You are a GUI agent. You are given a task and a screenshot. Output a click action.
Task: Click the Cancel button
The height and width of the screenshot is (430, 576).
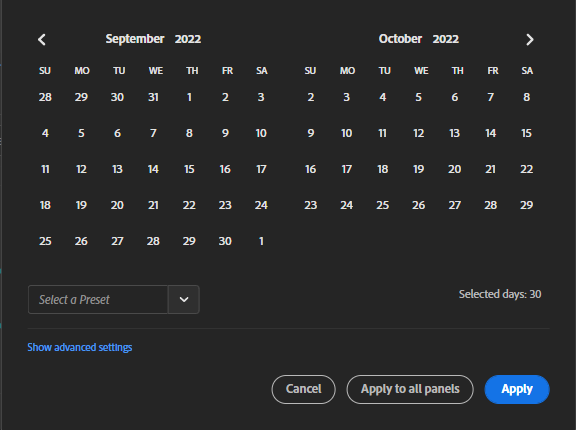(303, 389)
